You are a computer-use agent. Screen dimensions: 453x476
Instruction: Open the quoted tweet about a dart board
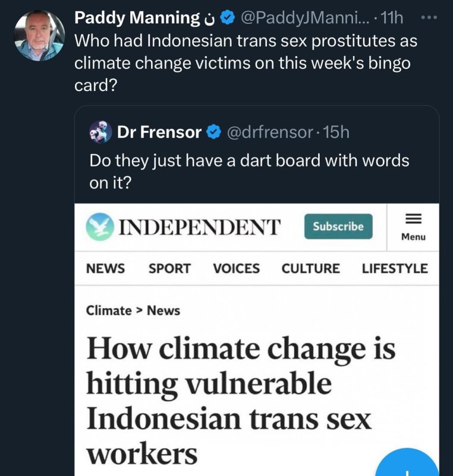point(249,171)
